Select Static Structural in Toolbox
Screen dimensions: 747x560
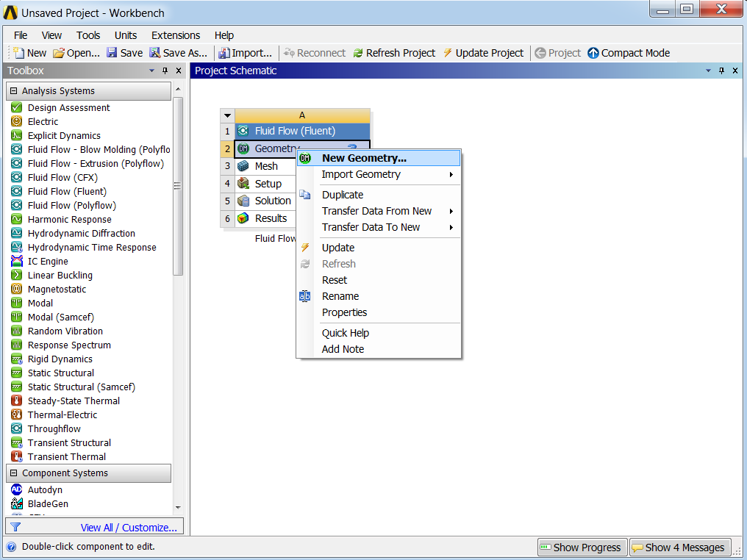pyautogui.click(x=61, y=373)
